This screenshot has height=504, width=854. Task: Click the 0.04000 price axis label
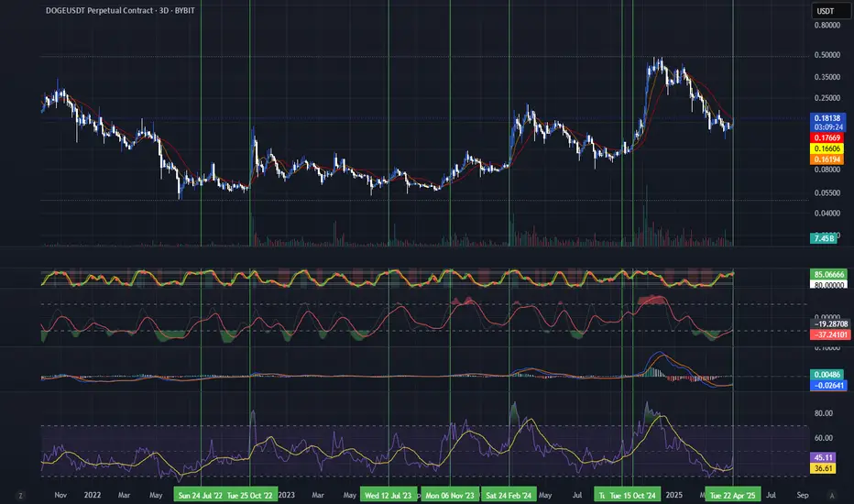tap(827, 213)
